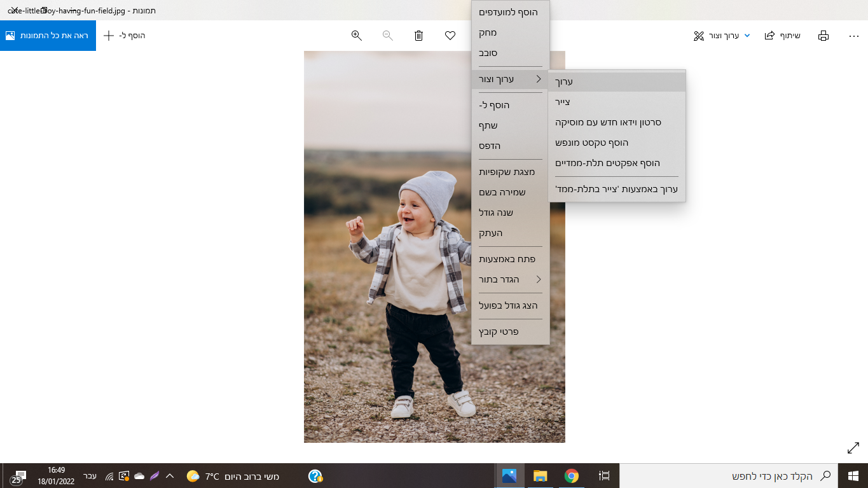Select הצג גודל בפועל in the context menu

[511, 306]
